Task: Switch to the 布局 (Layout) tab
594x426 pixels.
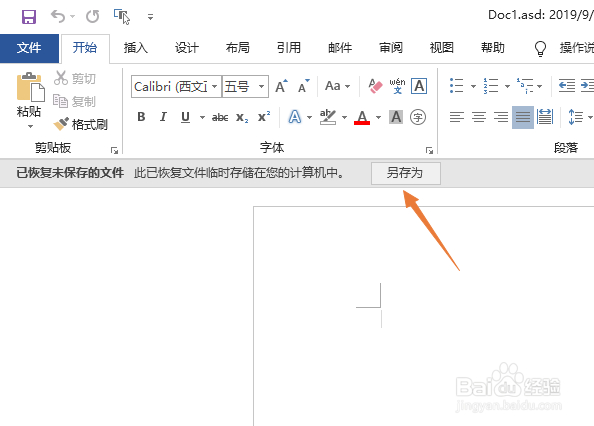Action: 238,48
